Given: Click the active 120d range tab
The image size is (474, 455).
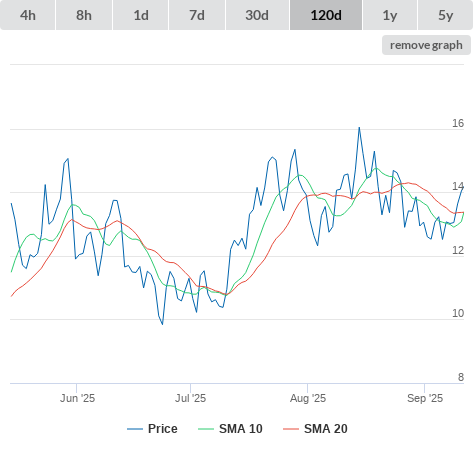Looking at the screenshot, I should point(326,15).
